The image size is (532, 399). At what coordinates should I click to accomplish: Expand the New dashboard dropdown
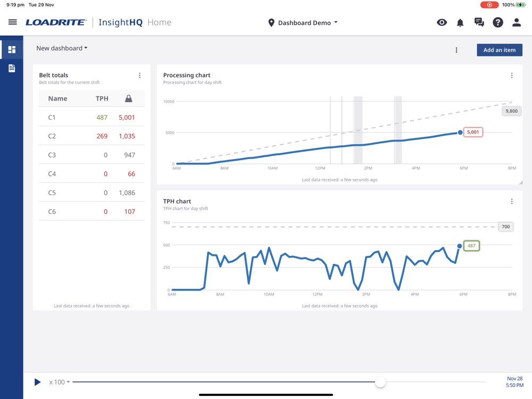(62, 48)
